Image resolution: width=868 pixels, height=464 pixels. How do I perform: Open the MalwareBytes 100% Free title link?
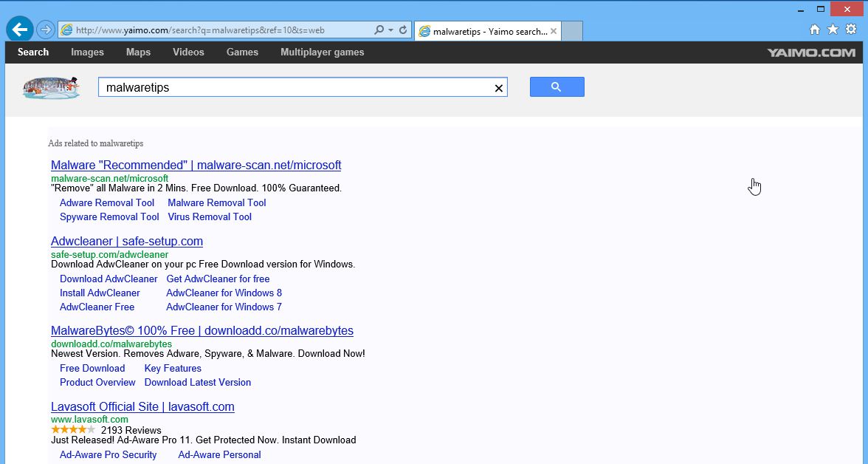[202, 330]
